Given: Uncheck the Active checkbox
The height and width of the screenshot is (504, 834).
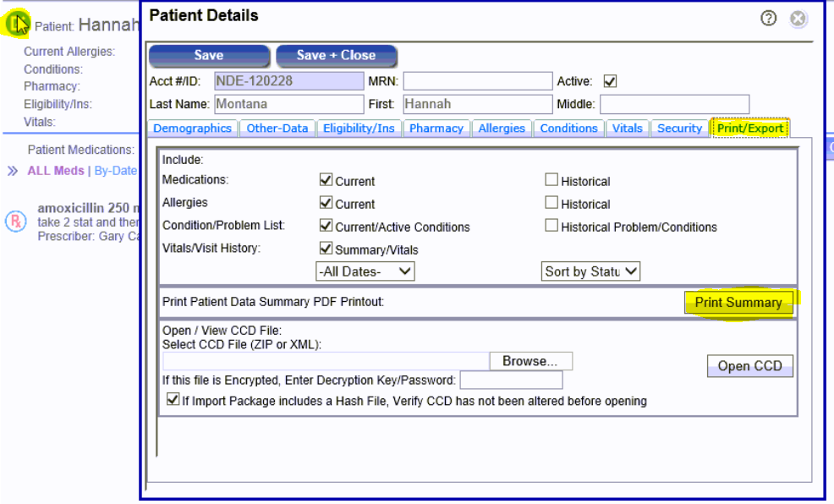Looking at the screenshot, I should click(x=610, y=81).
